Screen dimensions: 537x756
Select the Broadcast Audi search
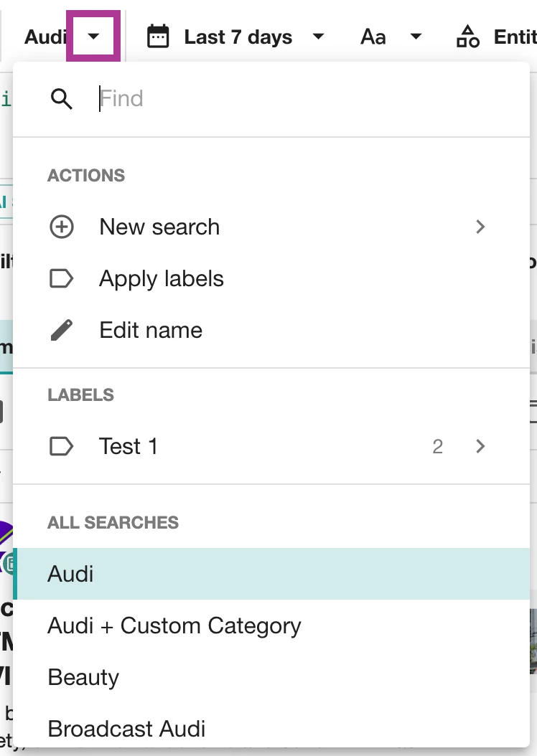pos(126,729)
